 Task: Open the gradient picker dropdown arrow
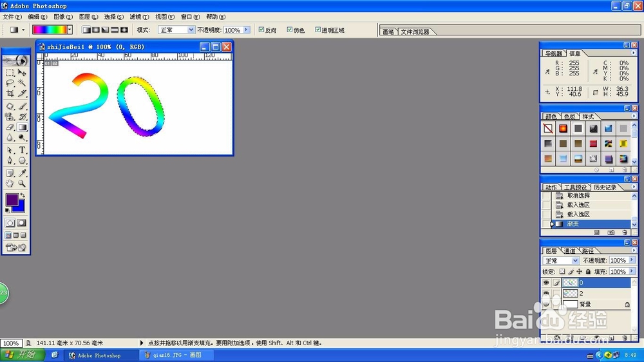point(70,30)
